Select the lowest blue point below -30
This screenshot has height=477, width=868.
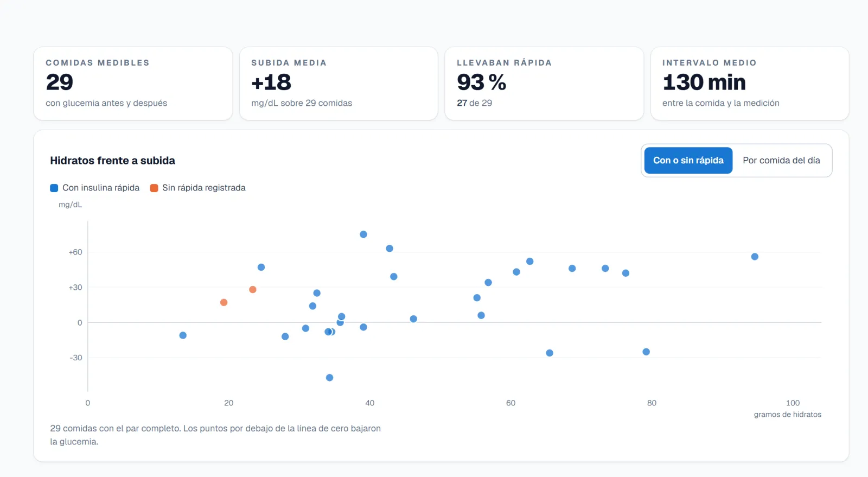pyautogui.click(x=329, y=378)
